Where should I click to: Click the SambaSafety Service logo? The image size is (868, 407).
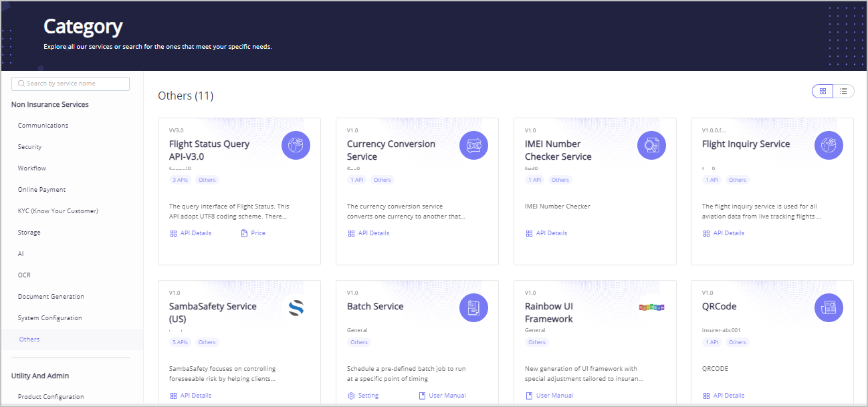click(x=296, y=307)
